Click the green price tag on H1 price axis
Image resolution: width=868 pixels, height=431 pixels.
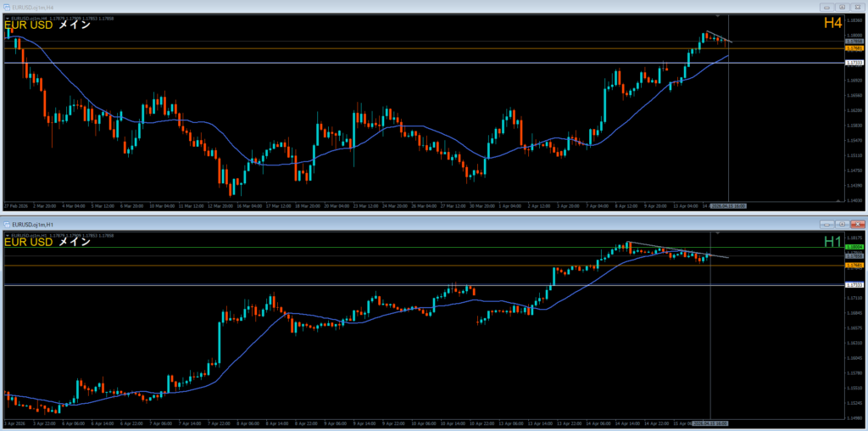854,247
